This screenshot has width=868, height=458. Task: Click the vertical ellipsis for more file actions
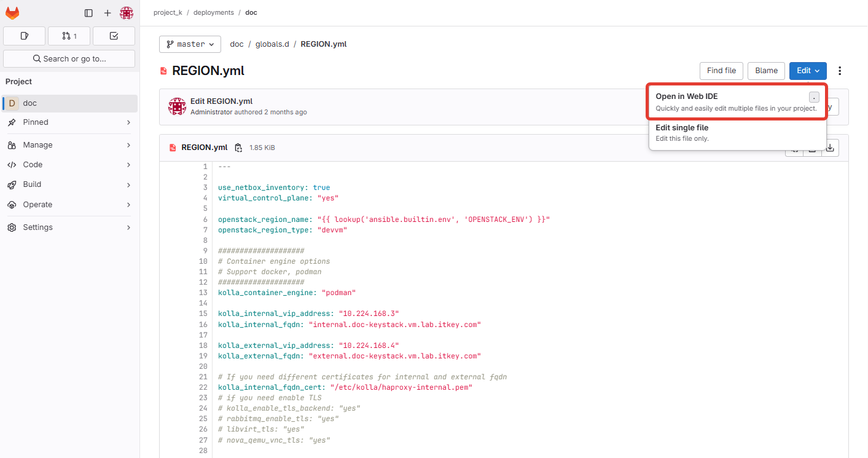840,71
